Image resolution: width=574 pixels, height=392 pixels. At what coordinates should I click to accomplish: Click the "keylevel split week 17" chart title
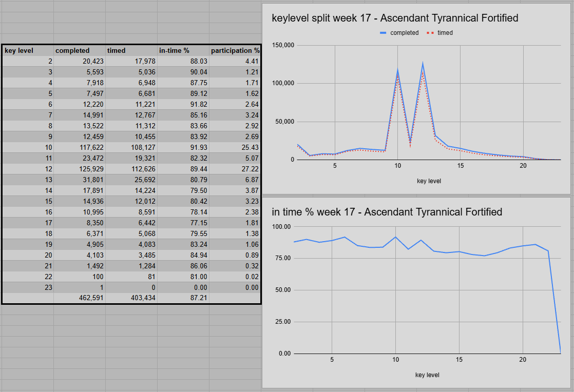[395, 18]
